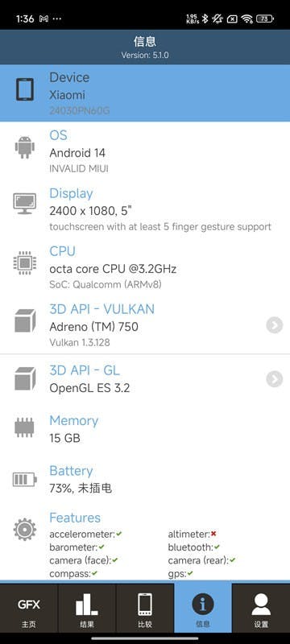290x644 pixels.
Task: Tap the altimeter red cross mark
Action: point(213,534)
